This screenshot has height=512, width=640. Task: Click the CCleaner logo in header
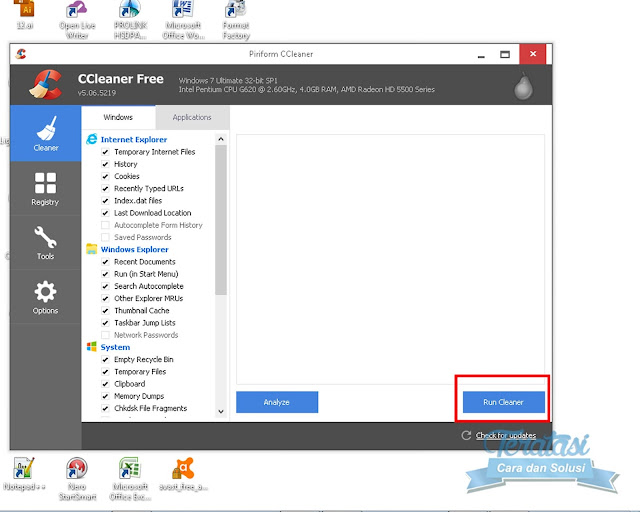(46, 85)
